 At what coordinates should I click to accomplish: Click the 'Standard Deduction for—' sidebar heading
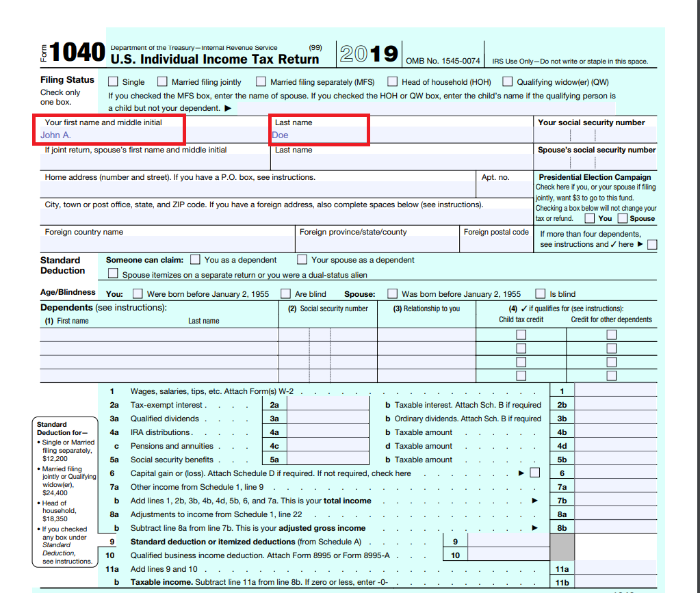click(x=62, y=428)
